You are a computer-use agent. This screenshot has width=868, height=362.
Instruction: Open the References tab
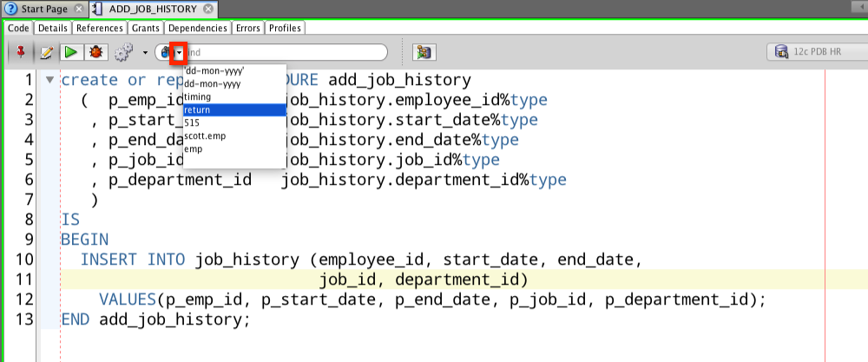tap(100, 28)
